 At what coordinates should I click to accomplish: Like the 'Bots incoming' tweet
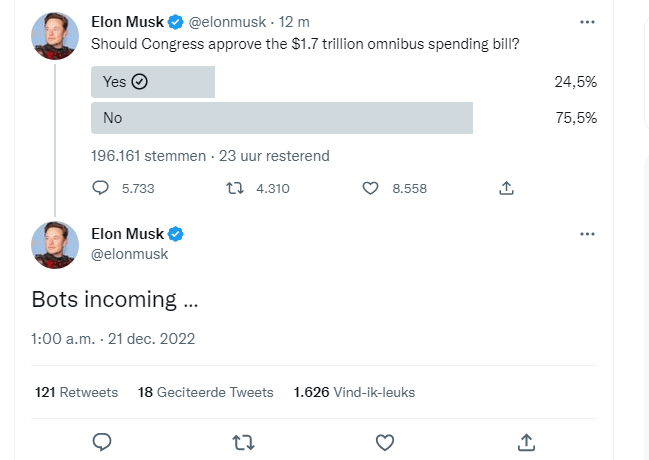point(385,442)
